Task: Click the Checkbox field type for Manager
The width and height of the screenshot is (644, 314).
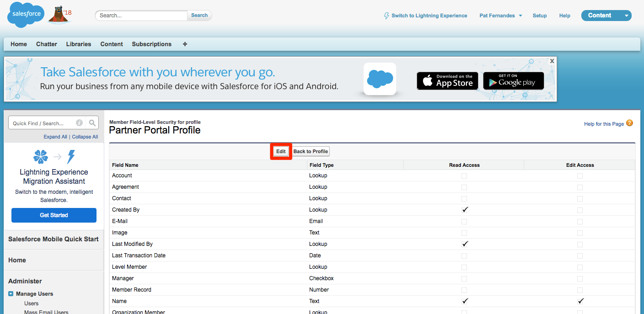Action: point(322,278)
